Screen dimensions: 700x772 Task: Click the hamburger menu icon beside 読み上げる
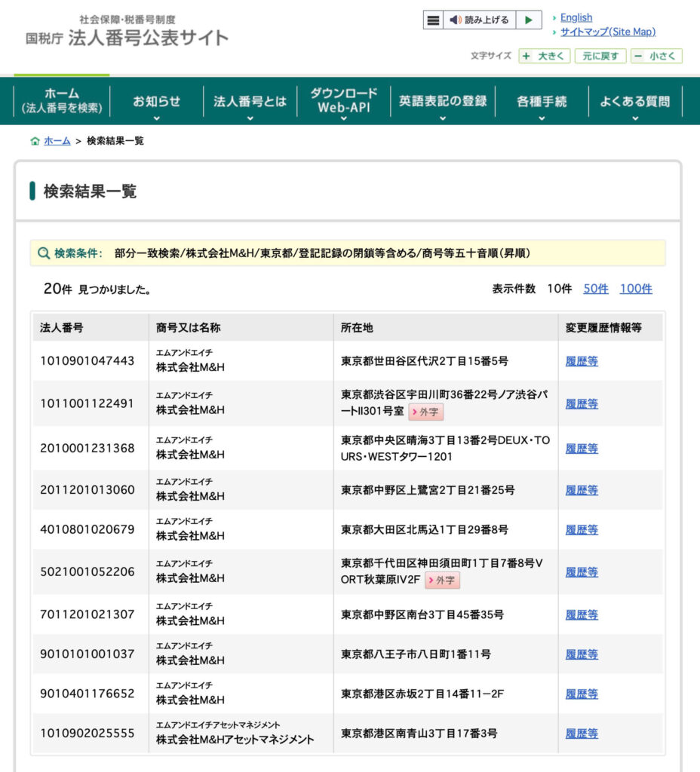point(433,20)
